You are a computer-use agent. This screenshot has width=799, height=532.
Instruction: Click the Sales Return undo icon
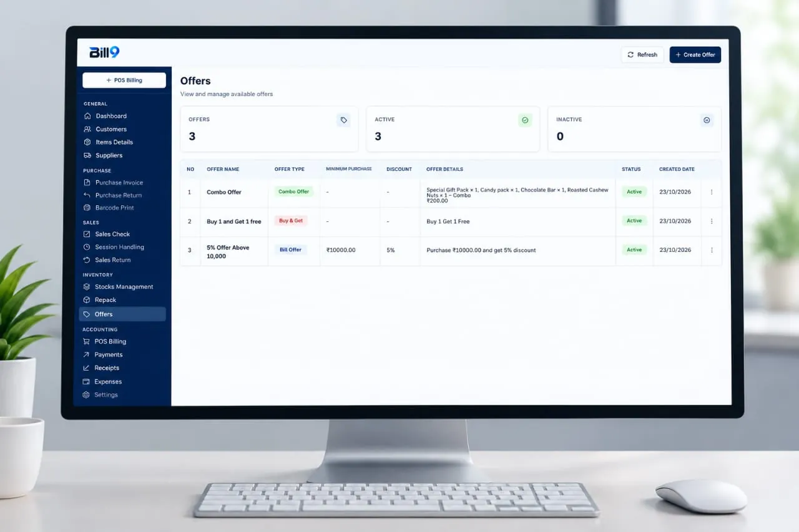tap(87, 260)
